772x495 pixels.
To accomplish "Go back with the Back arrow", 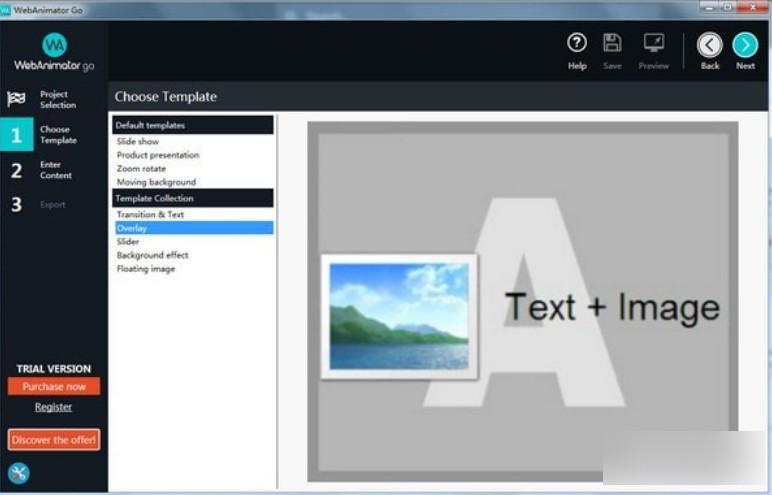I will 710,45.
